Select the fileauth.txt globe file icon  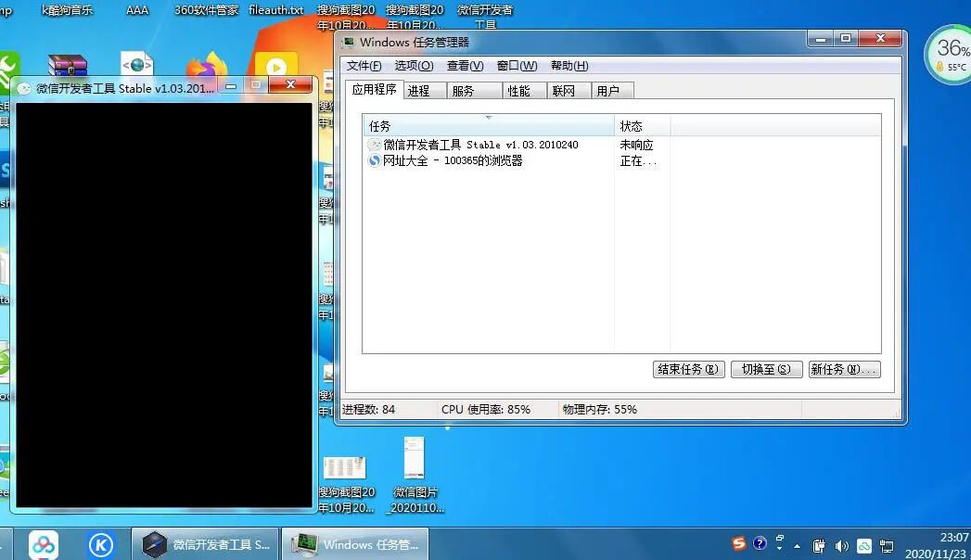pyautogui.click(x=137, y=63)
